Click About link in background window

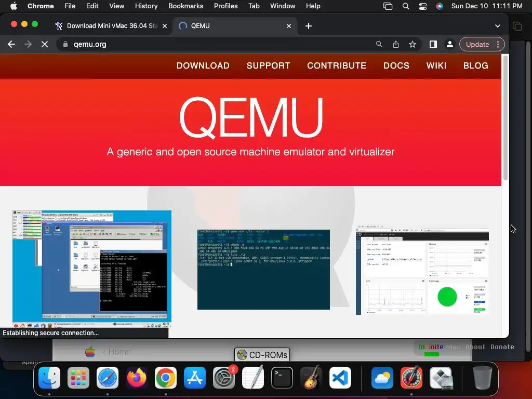pos(475,347)
